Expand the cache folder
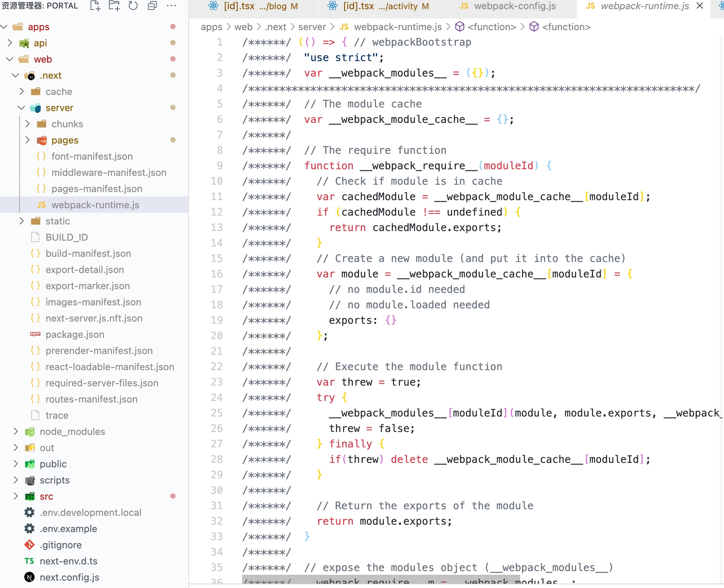This screenshot has height=588, width=724. tap(22, 92)
